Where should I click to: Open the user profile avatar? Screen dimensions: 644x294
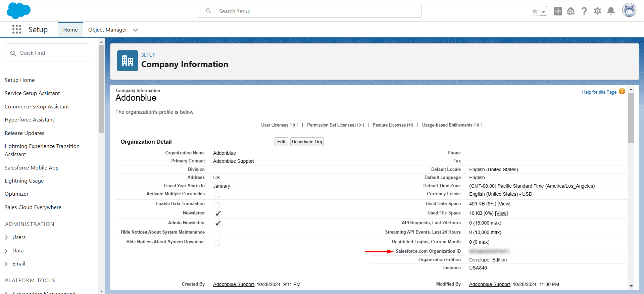click(x=629, y=11)
